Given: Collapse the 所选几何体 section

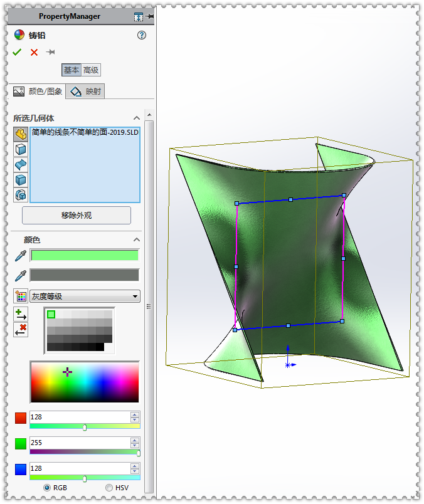Looking at the screenshot, I should [136, 118].
